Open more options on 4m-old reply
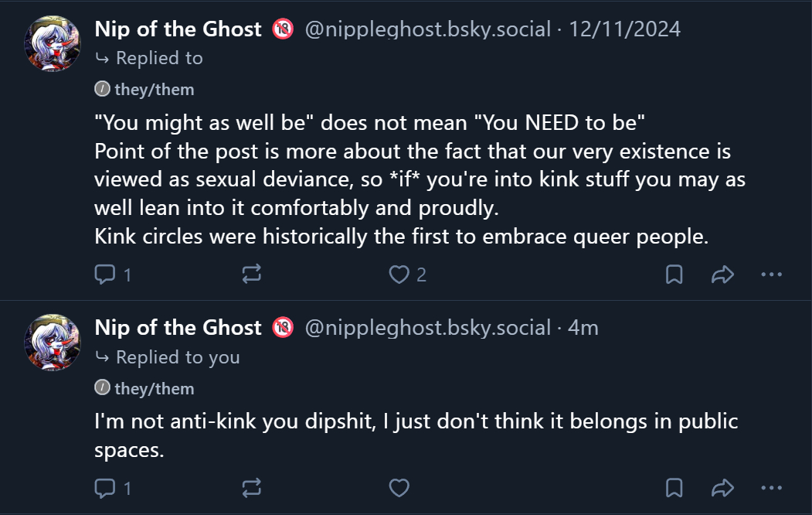The height and width of the screenshot is (515, 812). tap(772, 488)
